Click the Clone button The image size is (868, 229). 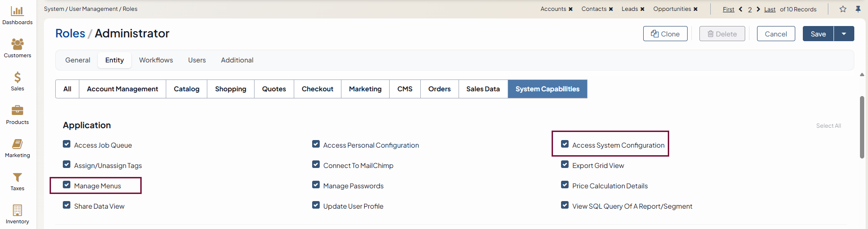coord(665,34)
